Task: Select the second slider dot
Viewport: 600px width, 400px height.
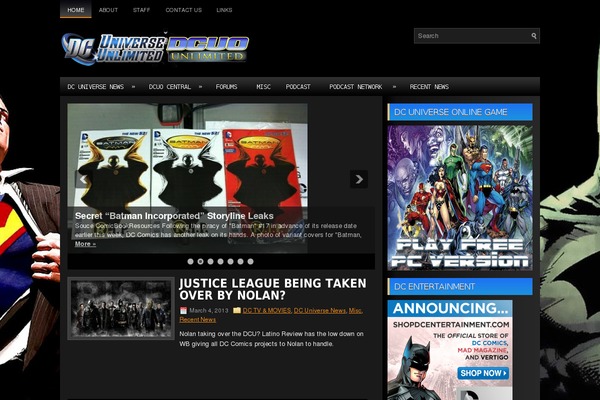Action: (x=200, y=261)
